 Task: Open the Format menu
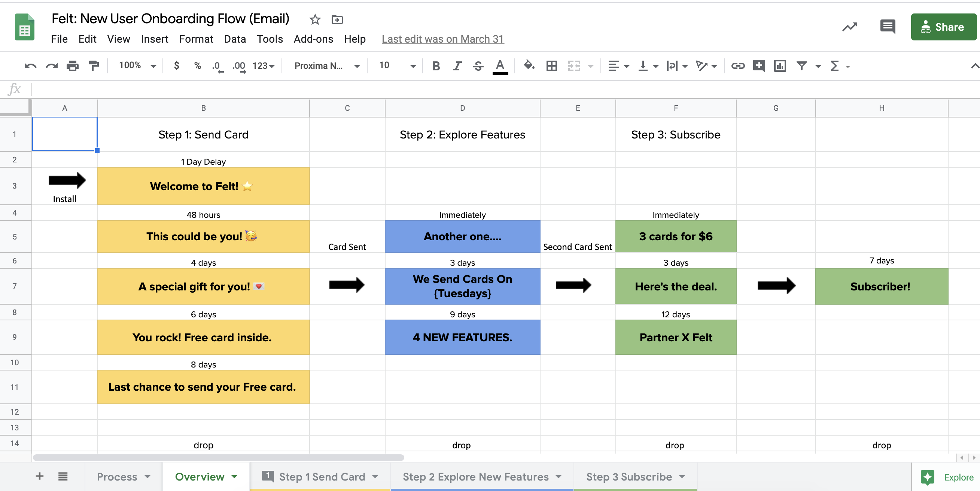point(196,39)
